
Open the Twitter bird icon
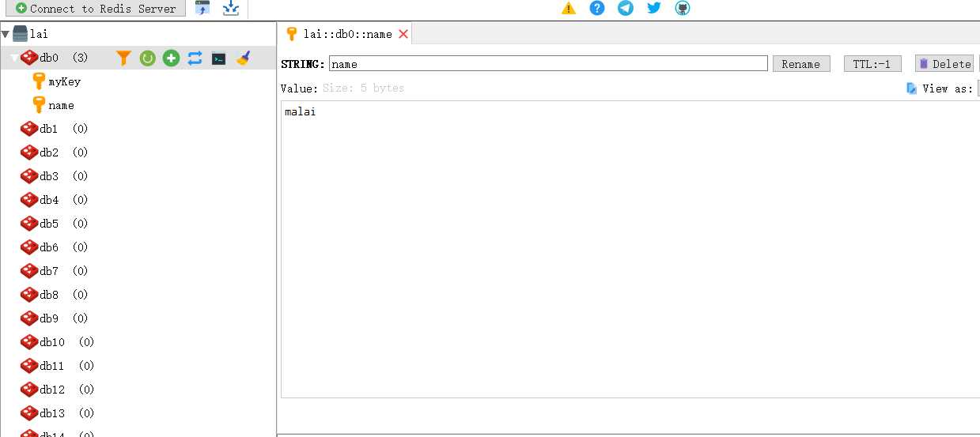click(654, 8)
